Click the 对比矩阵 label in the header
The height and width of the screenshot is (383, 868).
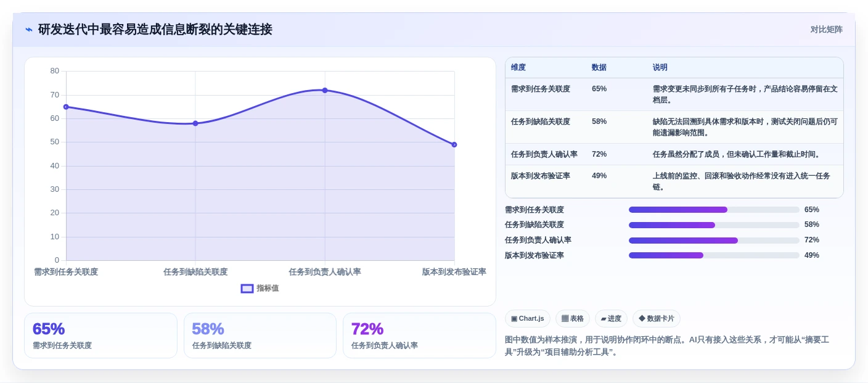point(826,29)
